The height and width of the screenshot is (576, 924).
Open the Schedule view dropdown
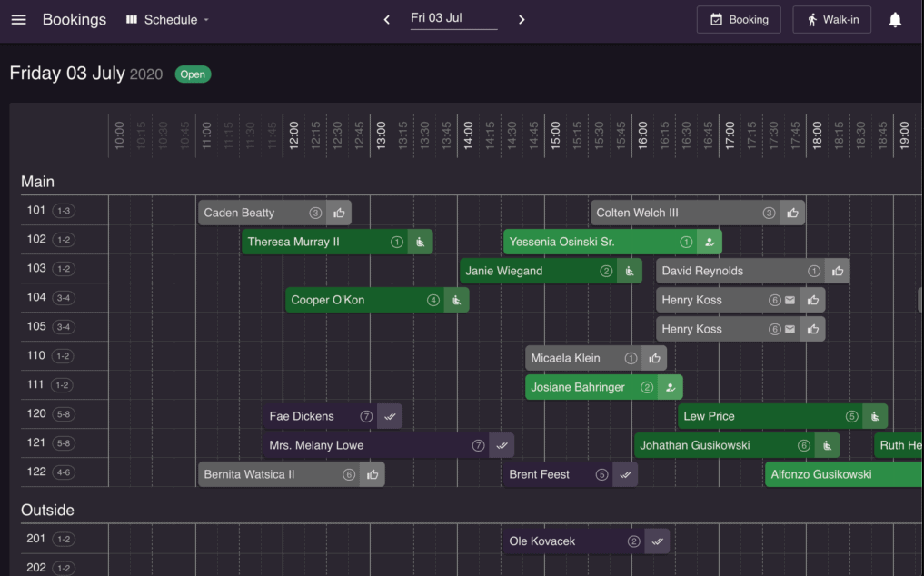pyautogui.click(x=168, y=19)
